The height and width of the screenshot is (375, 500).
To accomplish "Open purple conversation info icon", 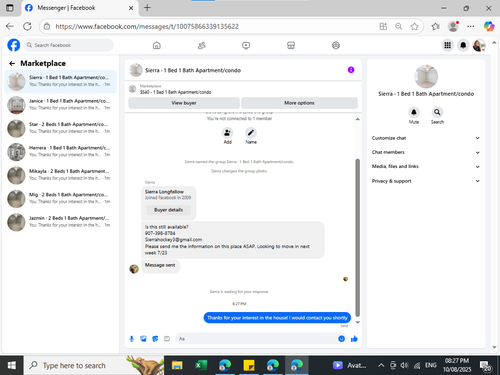I will [x=351, y=70].
